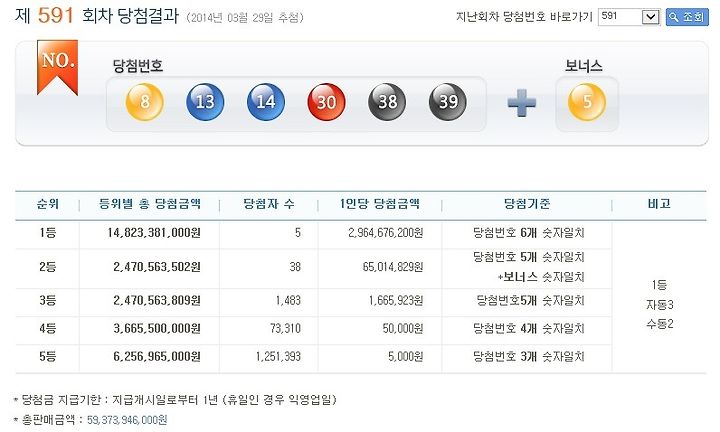Select the blue ball number 14
The image size is (720, 432).
click(x=266, y=102)
